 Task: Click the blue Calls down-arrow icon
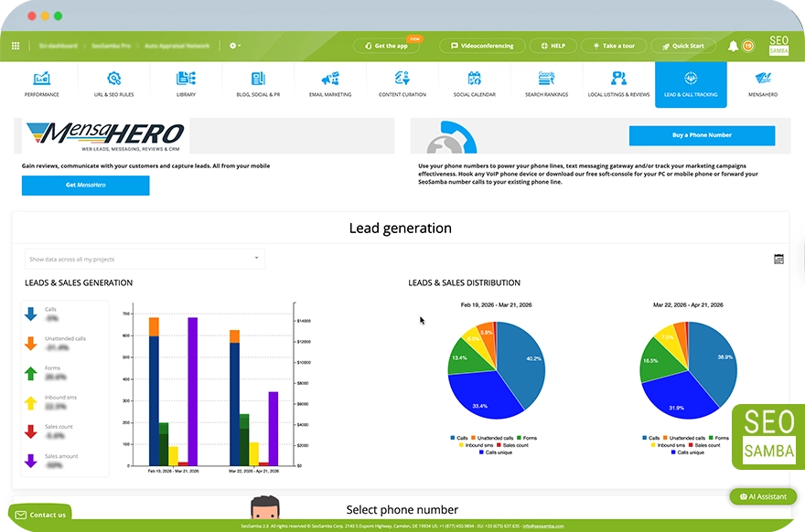click(31, 314)
